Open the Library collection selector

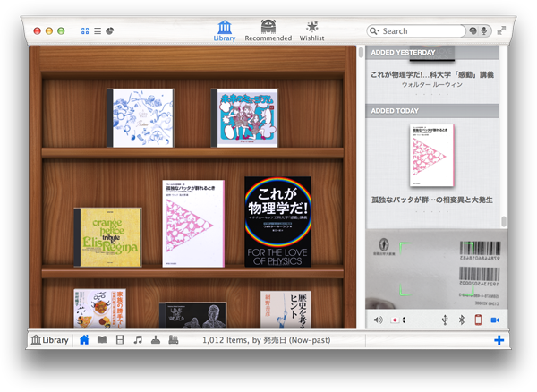click(49, 340)
